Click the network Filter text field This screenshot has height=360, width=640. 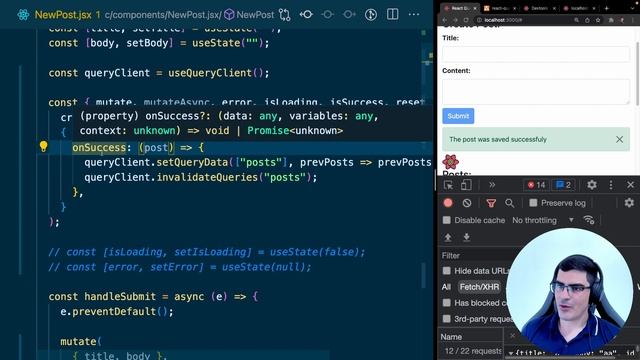pos(473,256)
